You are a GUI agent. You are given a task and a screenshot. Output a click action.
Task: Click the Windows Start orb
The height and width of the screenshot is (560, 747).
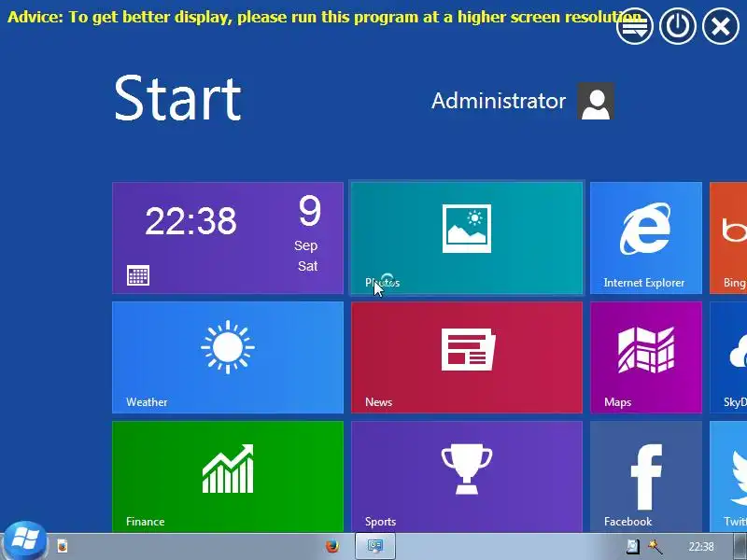coord(24,540)
